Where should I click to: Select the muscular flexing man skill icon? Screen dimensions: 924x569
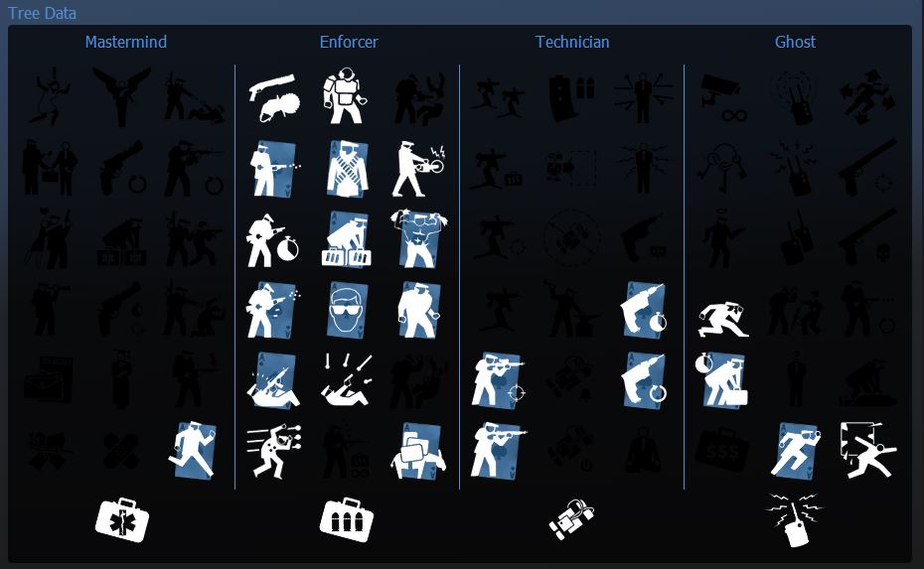(419, 239)
